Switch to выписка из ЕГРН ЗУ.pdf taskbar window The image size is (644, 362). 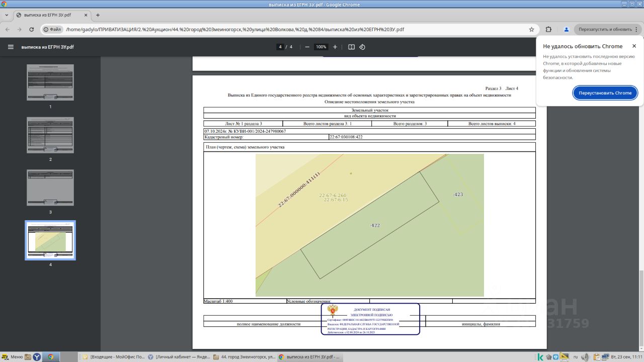point(310,357)
